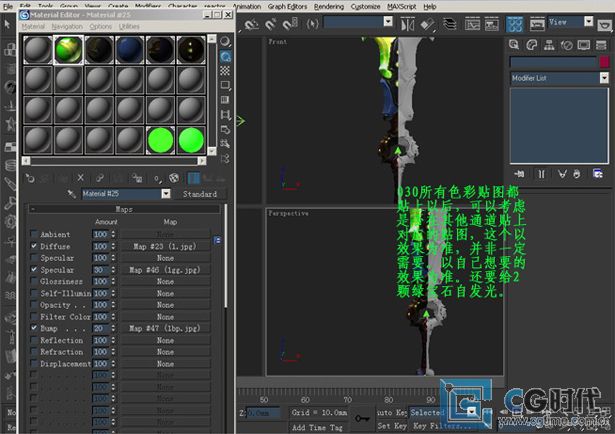Click the Standard material type button

click(x=200, y=194)
